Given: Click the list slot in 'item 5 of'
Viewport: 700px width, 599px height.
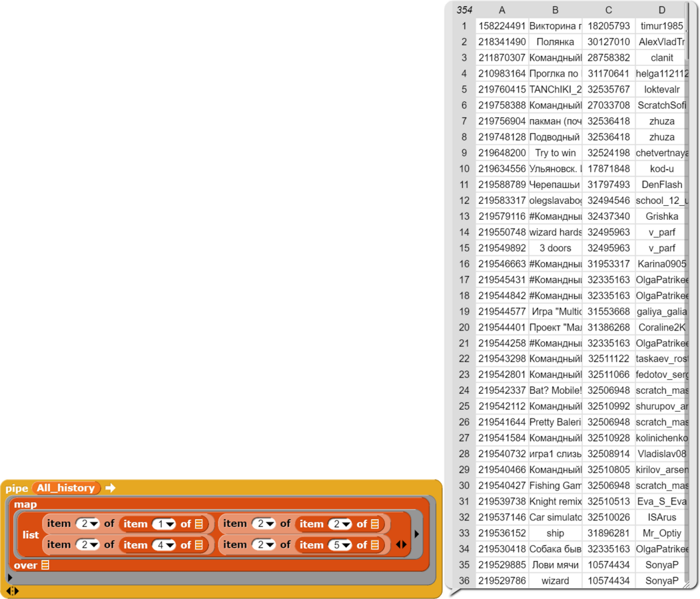Looking at the screenshot, I should click(x=375, y=545).
